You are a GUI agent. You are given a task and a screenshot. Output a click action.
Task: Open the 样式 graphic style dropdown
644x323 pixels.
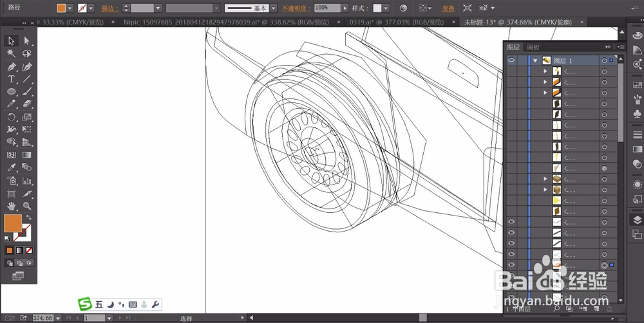pos(386,8)
